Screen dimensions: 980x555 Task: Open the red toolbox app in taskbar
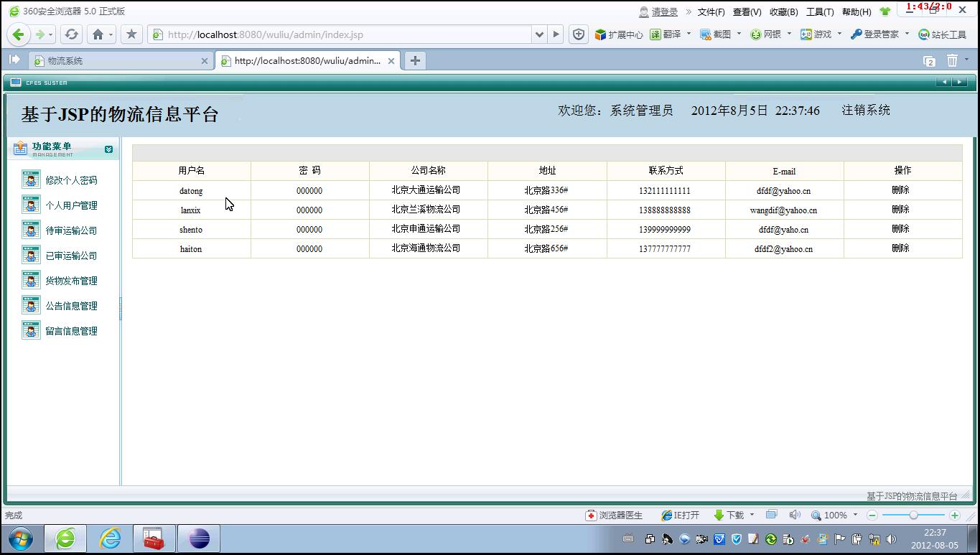coord(154,538)
